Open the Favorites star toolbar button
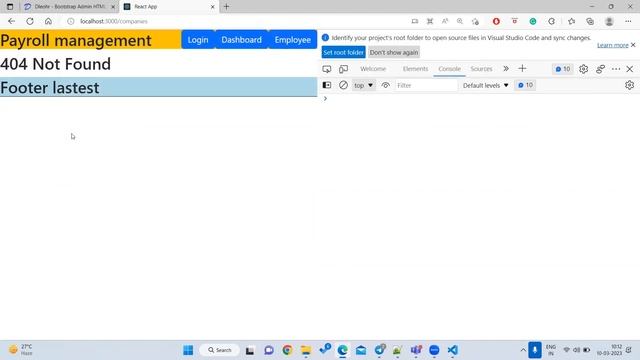640x360 pixels. (x=571, y=21)
